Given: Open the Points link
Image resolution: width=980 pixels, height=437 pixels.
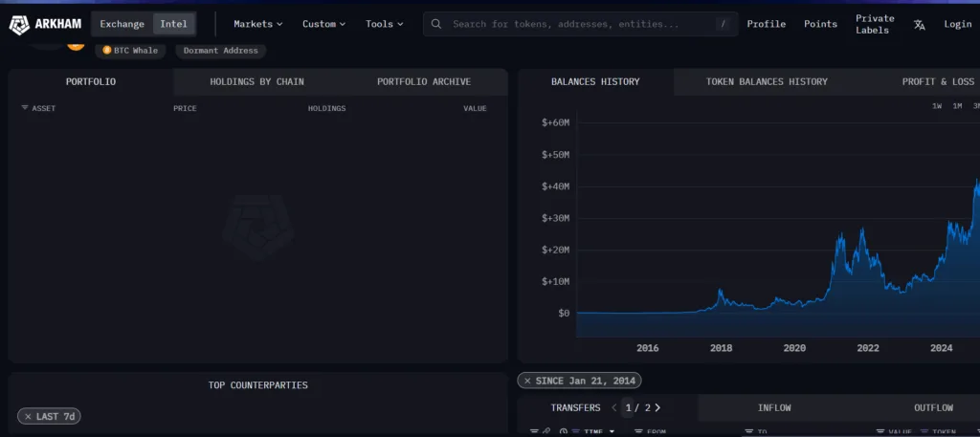Looking at the screenshot, I should (x=820, y=24).
